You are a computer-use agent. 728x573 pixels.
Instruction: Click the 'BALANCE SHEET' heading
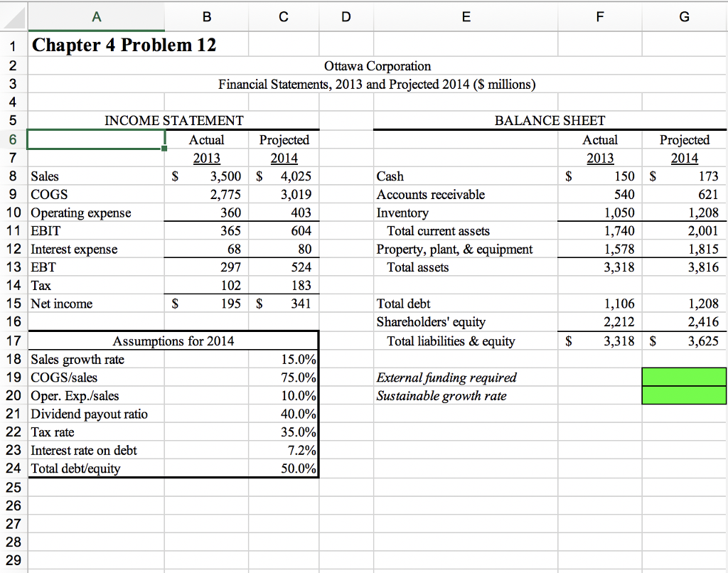point(550,120)
